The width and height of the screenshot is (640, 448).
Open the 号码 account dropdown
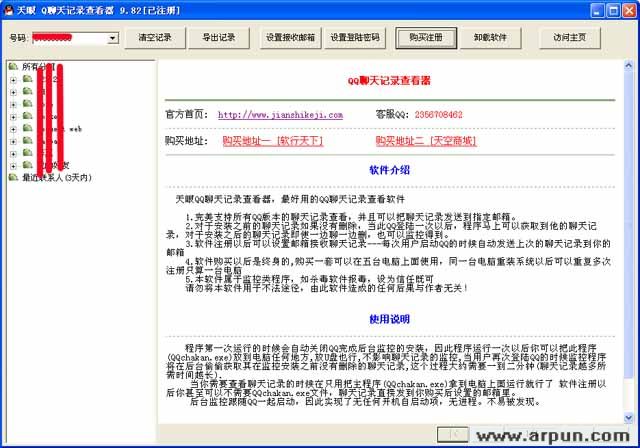point(112,38)
